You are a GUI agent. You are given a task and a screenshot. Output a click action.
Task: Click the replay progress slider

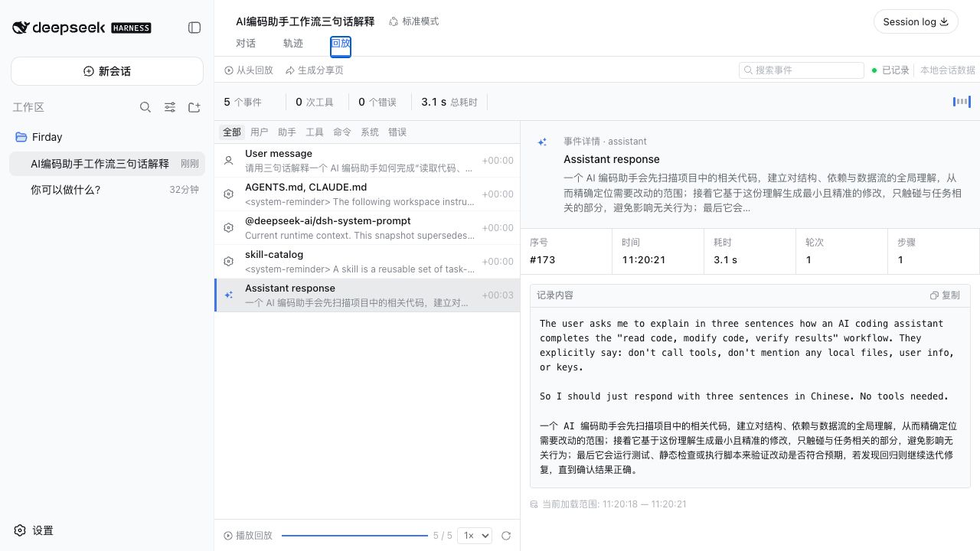354,536
